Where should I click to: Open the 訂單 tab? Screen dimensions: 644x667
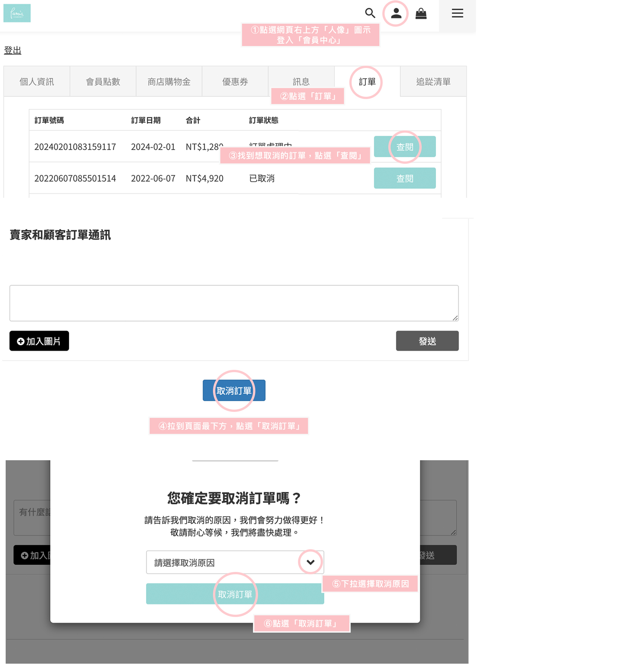coord(367,82)
